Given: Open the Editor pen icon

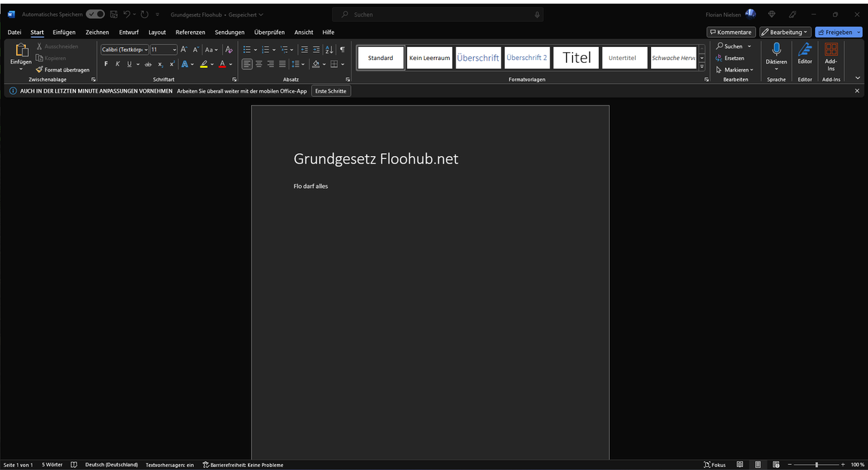Looking at the screenshot, I should click(805, 49).
